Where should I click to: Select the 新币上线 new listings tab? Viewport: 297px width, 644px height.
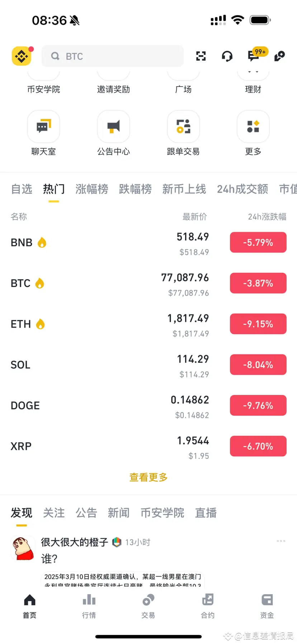[x=184, y=189]
